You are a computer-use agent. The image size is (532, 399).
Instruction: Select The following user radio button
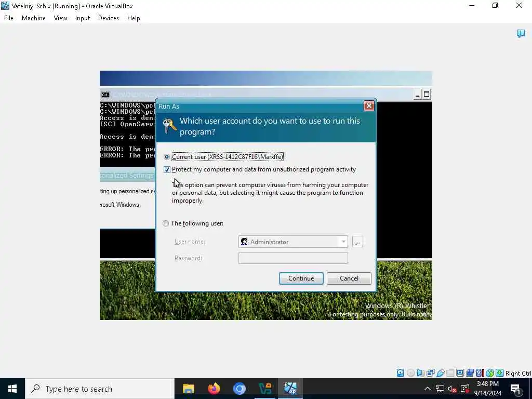(x=166, y=223)
